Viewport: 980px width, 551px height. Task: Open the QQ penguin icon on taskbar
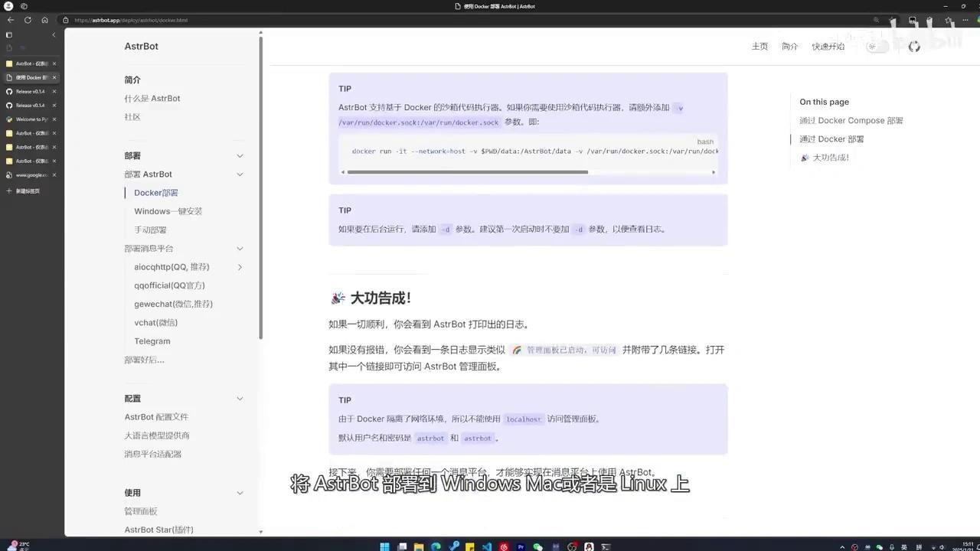[x=589, y=546]
